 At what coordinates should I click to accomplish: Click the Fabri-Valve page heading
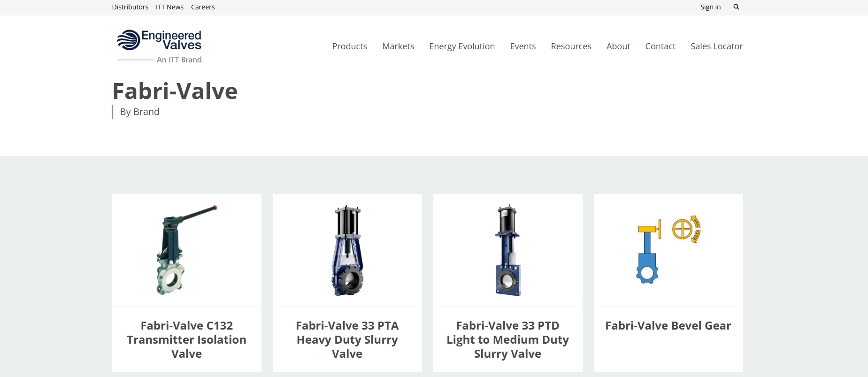click(x=175, y=91)
